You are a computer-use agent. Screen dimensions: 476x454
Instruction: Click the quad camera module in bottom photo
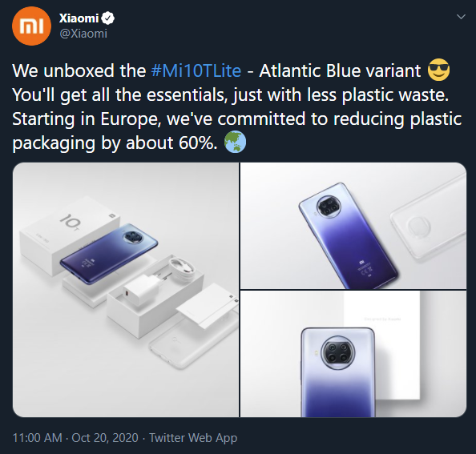click(338, 352)
